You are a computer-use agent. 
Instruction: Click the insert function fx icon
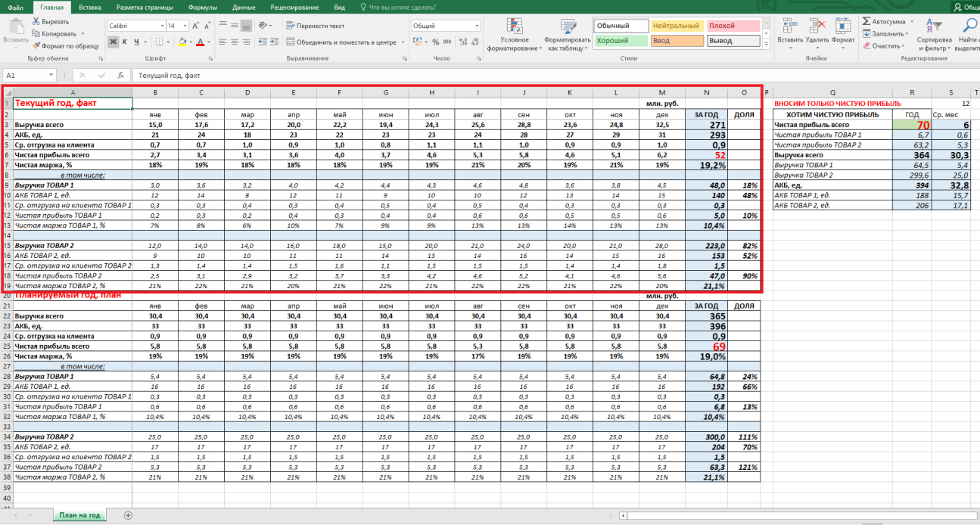point(120,76)
